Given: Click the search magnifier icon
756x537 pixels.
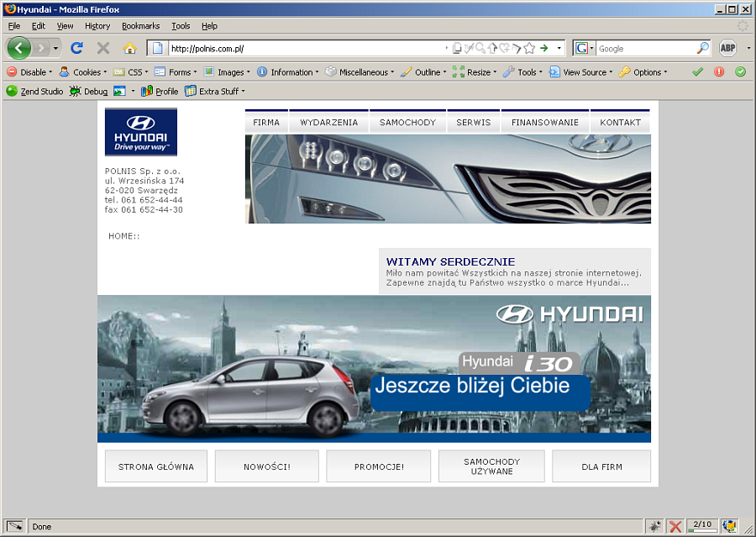Looking at the screenshot, I should (703, 48).
